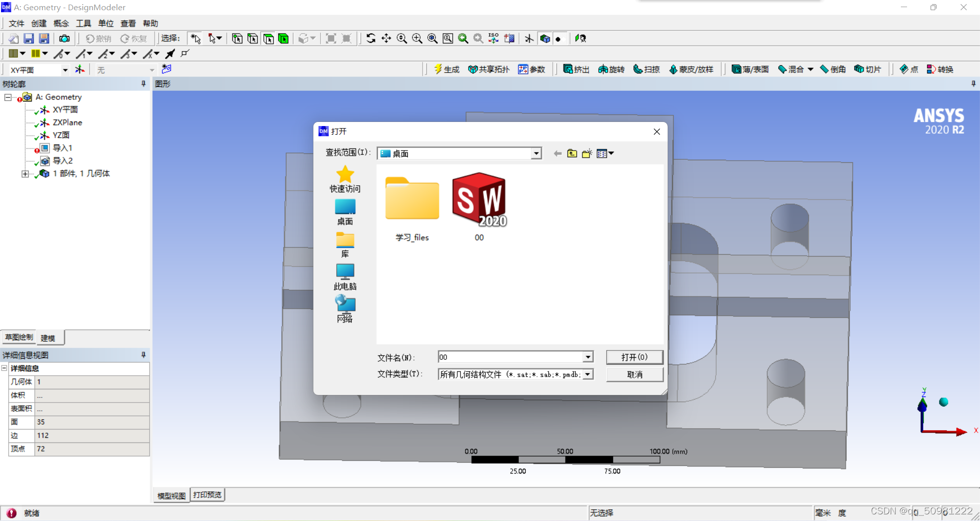Image resolution: width=980 pixels, height=521 pixels.
Task: Click the pan view arrows icon
Action: click(x=386, y=39)
